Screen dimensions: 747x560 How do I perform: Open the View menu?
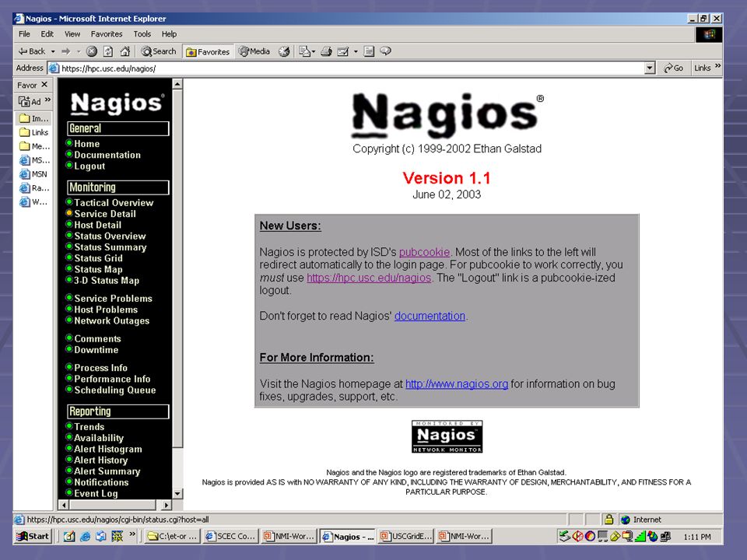coord(72,33)
